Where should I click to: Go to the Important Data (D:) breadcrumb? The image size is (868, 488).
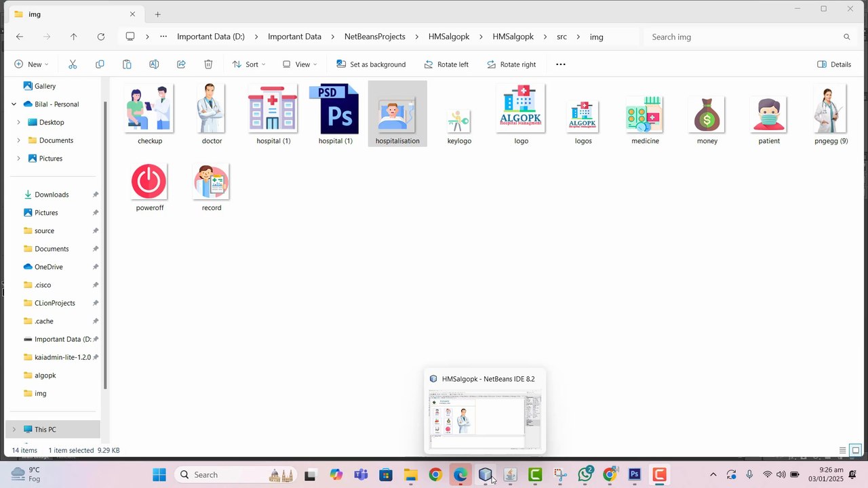pyautogui.click(x=211, y=37)
